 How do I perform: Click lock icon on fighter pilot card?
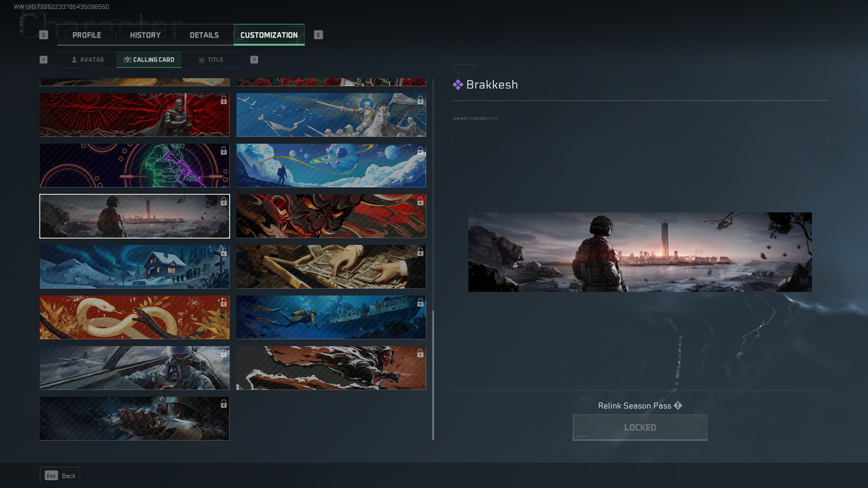point(224,353)
